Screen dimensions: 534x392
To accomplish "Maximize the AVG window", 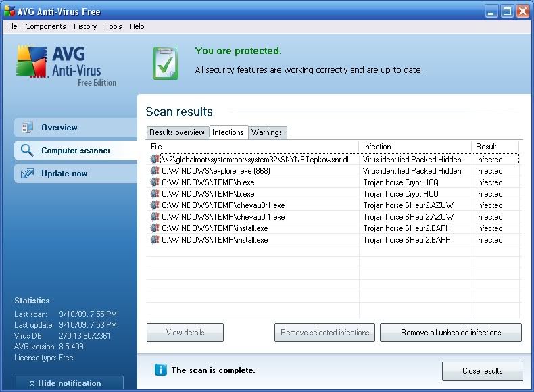I will coord(507,11).
